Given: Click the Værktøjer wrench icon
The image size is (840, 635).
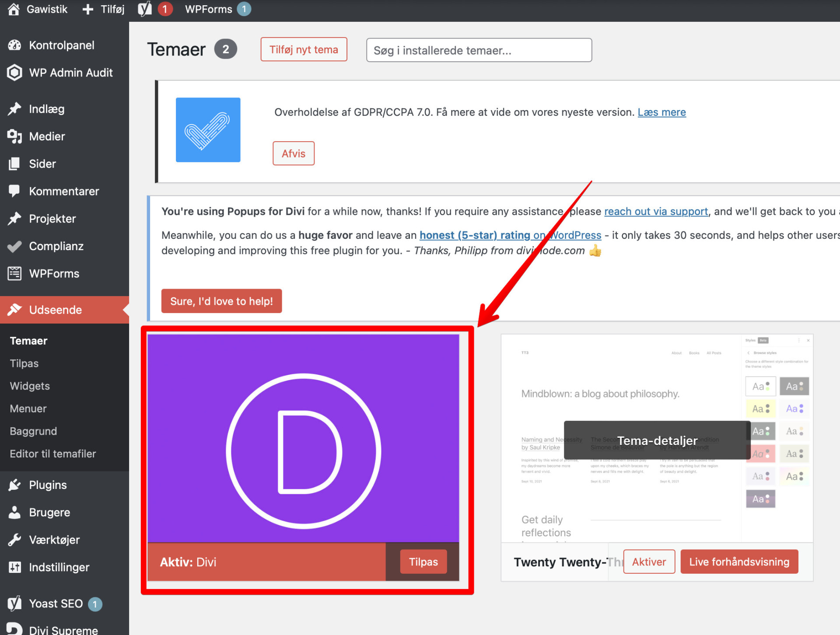Looking at the screenshot, I should tap(14, 540).
